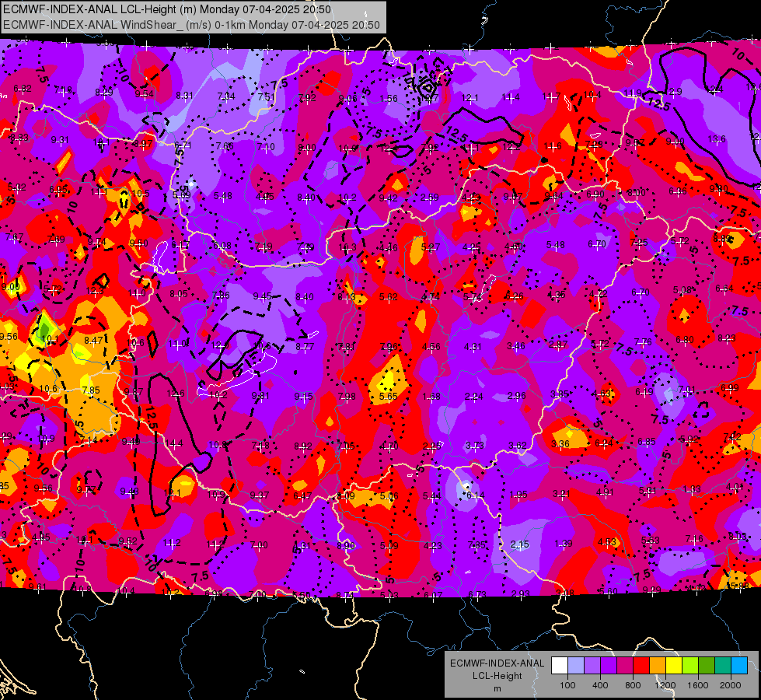
Task: Click the map value '1.68'
Action: tap(431, 397)
